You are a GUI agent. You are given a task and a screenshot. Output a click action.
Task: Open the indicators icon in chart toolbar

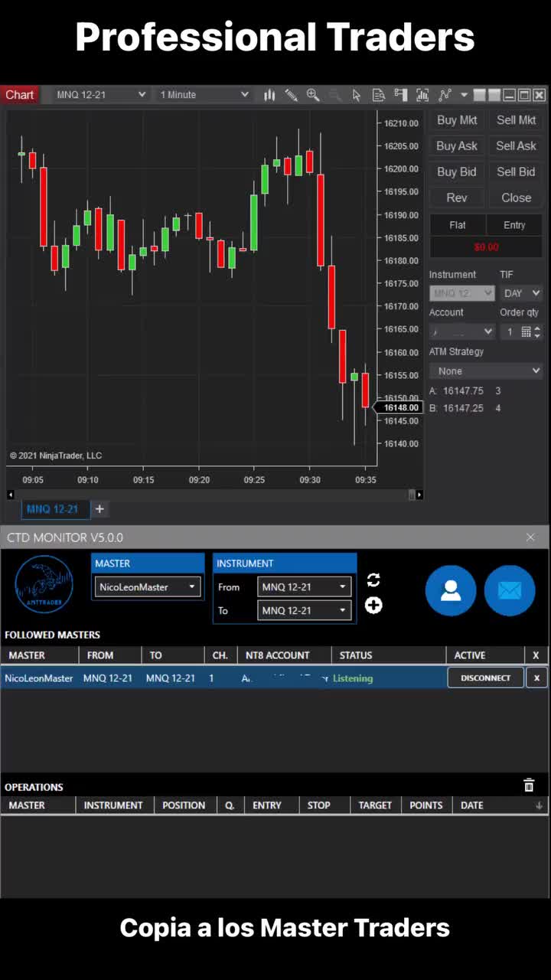tap(422, 95)
